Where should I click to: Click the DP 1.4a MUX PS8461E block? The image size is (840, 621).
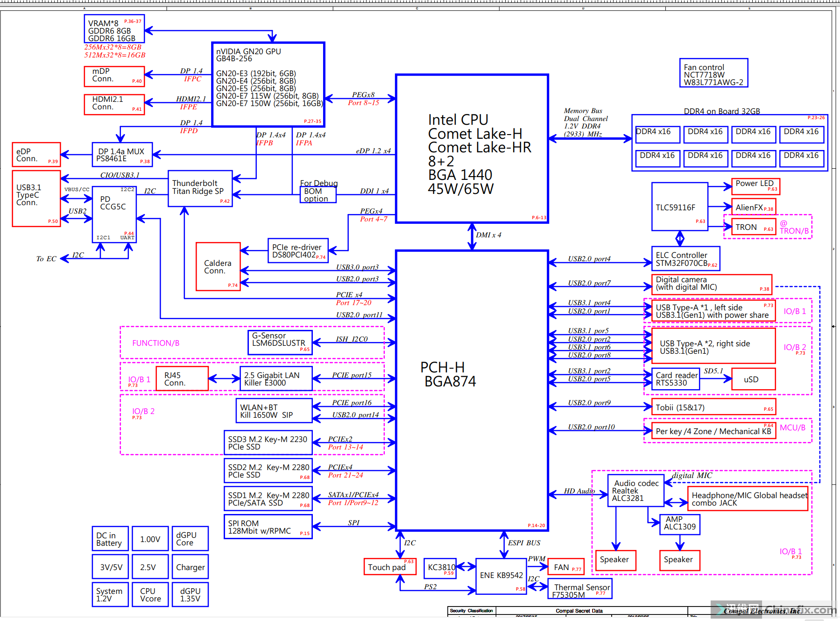click(x=122, y=155)
